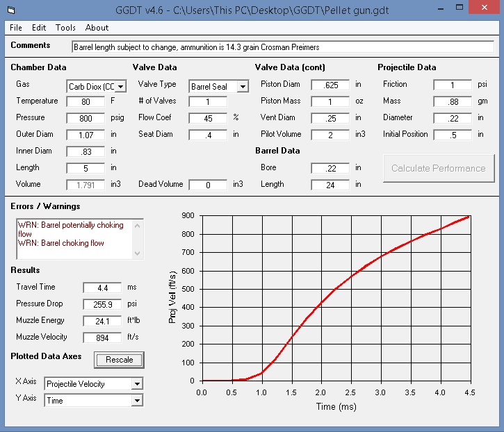The height and width of the screenshot is (432, 504).
Task: Close the GGDT window
Action: click(x=487, y=8)
